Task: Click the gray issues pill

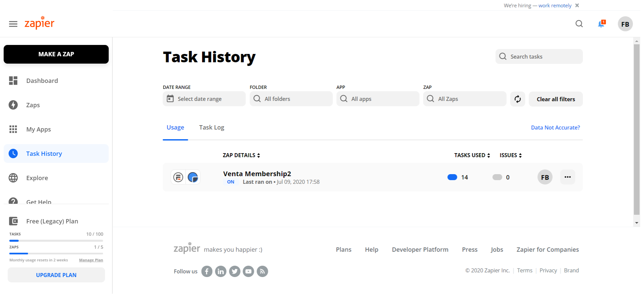Action: 497,177
